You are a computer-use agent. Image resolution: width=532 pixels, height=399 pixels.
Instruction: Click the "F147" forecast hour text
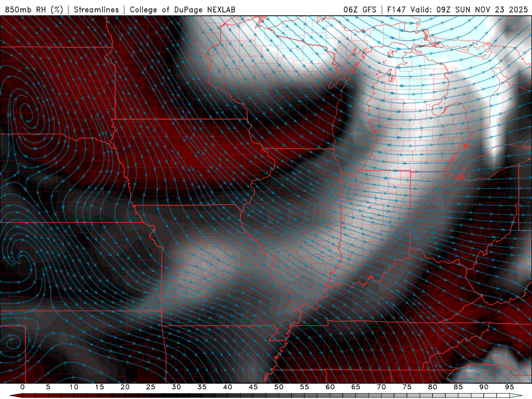(397, 9)
